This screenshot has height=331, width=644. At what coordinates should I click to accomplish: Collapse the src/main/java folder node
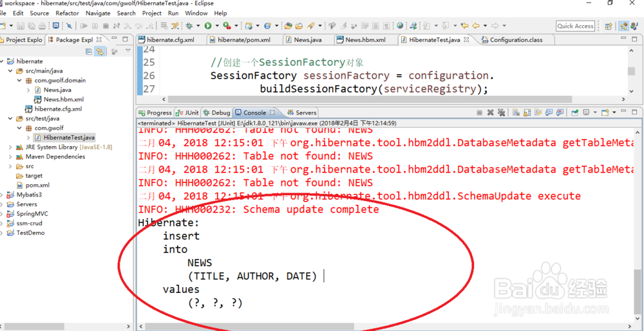10,71
